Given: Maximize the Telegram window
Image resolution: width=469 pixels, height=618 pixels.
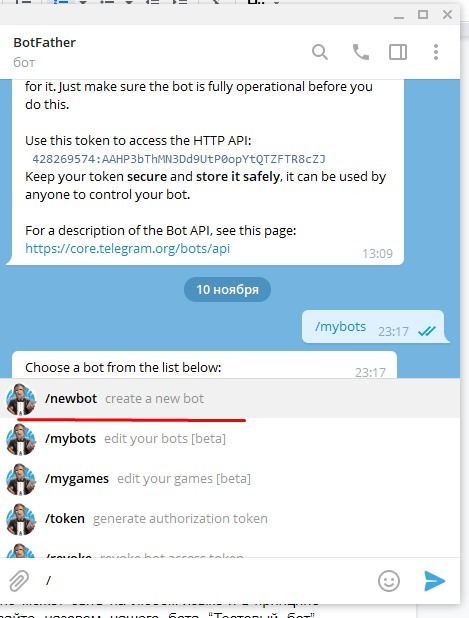Looking at the screenshot, I should pos(423,15).
